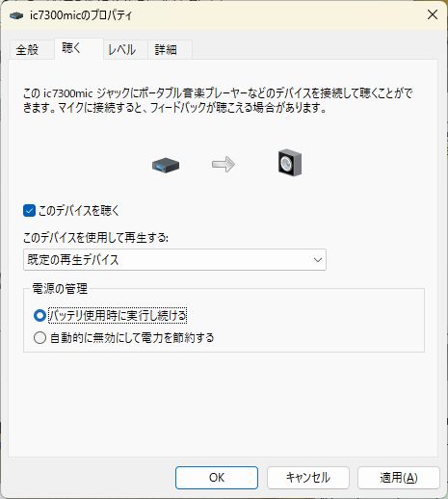Open the 詳細 tab
The height and width of the screenshot is (499, 448).
coord(166,50)
